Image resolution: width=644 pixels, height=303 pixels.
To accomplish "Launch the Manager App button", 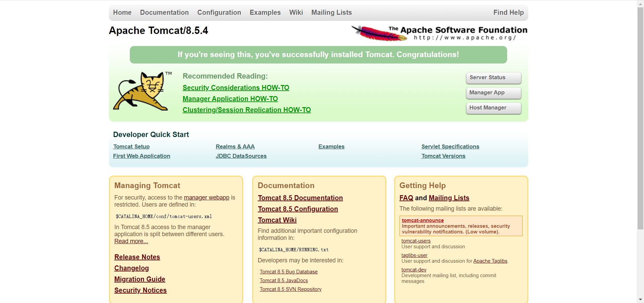I will pyautogui.click(x=493, y=93).
